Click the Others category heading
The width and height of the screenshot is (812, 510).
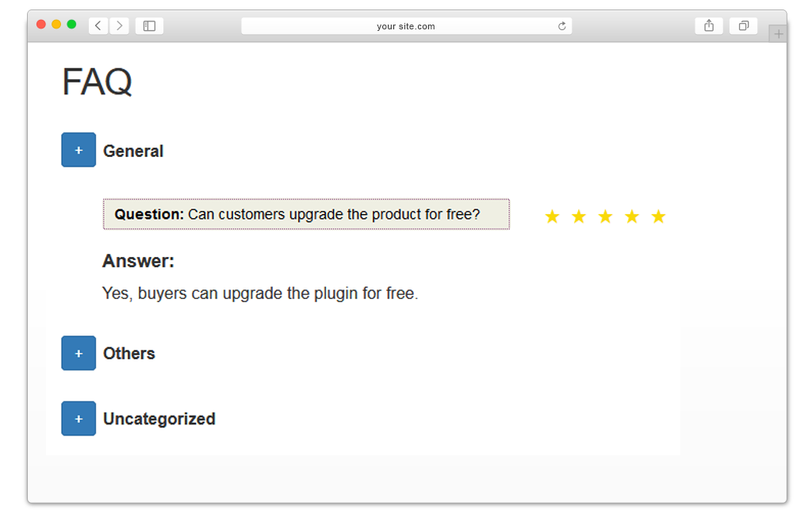click(129, 353)
